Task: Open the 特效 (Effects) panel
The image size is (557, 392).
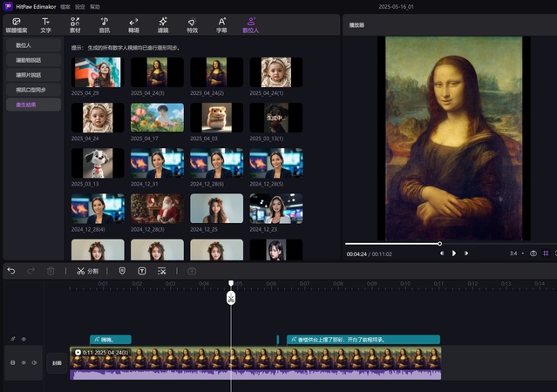Action: [192, 24]
